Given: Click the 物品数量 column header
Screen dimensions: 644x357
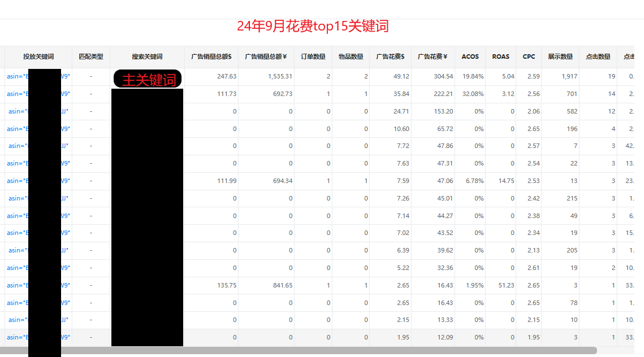Looking at the screenshot, I should pyautogui.click(x=351, y=56).
